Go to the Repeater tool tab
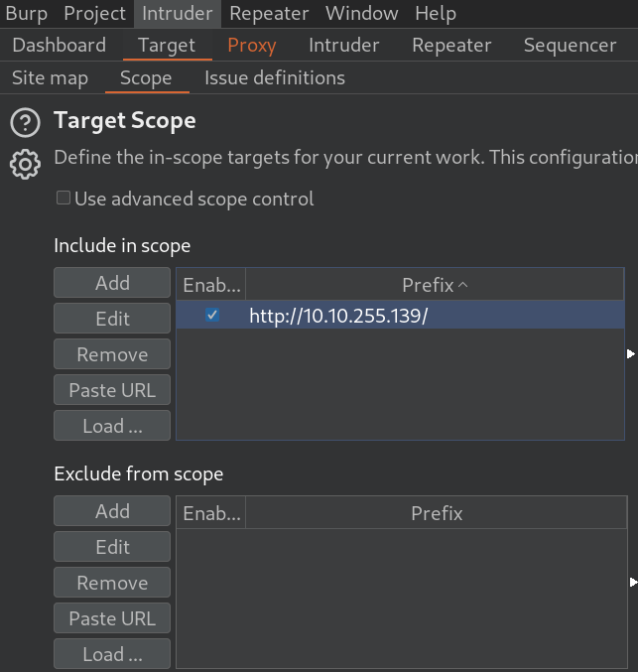 tap(451, 45)
